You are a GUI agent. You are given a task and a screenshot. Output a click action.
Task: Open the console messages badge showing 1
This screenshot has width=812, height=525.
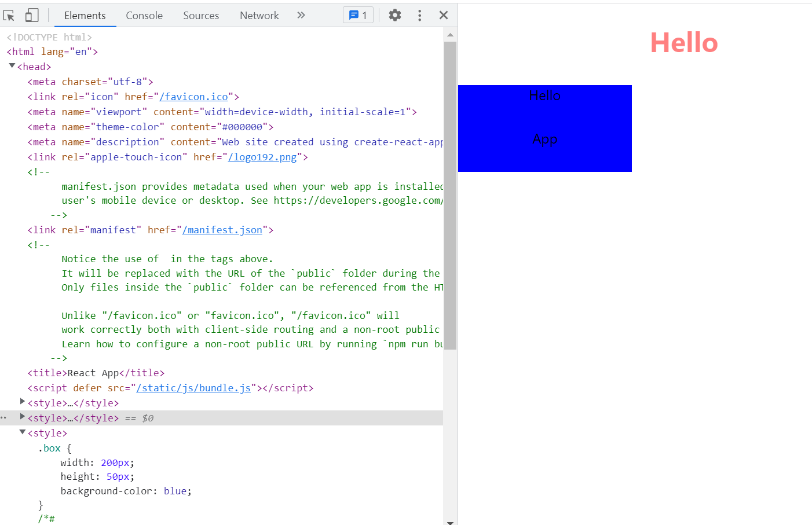click(359, 15)
